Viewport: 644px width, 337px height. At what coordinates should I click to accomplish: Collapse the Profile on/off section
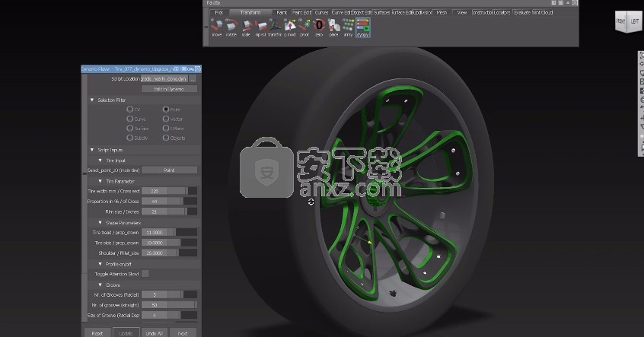[x=100, y=264]
